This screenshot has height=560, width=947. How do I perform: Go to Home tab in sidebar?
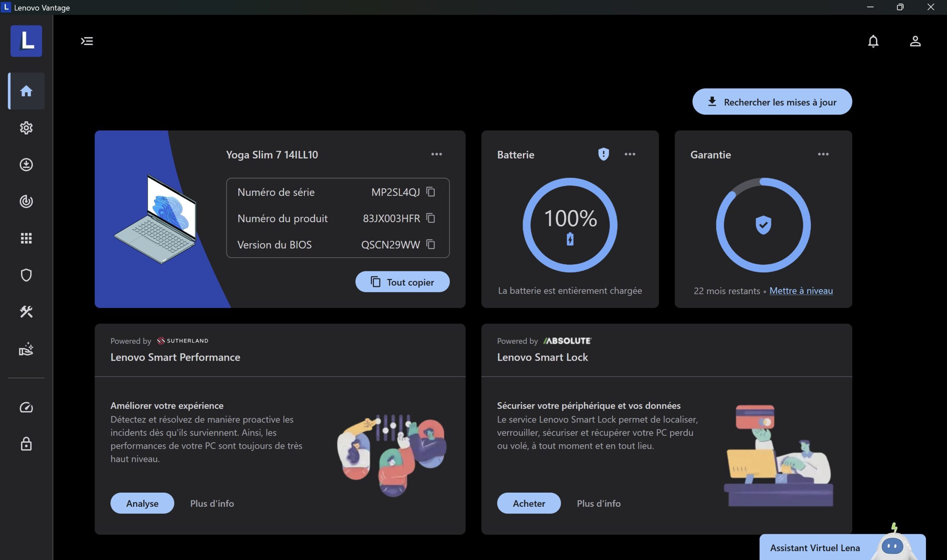point(26,91)
